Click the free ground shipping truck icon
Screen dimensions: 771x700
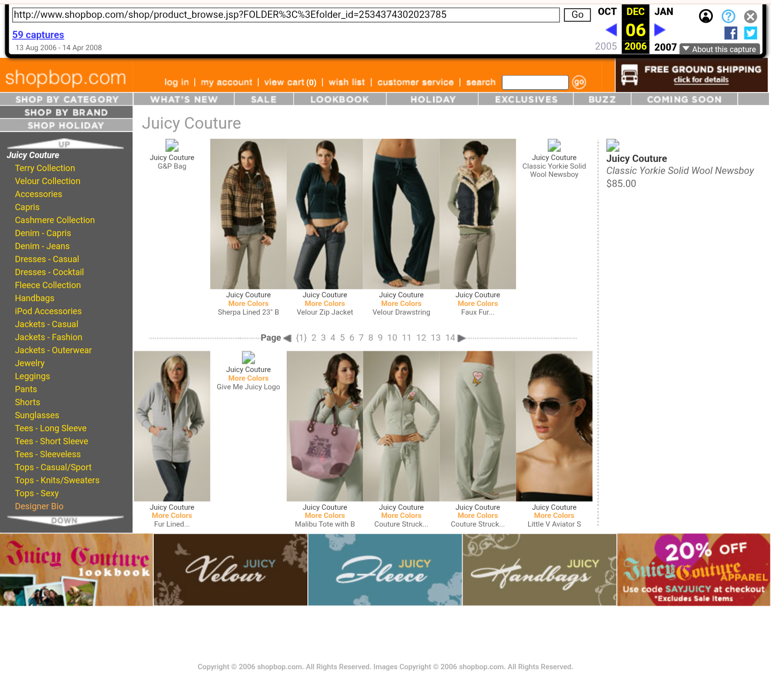tap(629, 75)
